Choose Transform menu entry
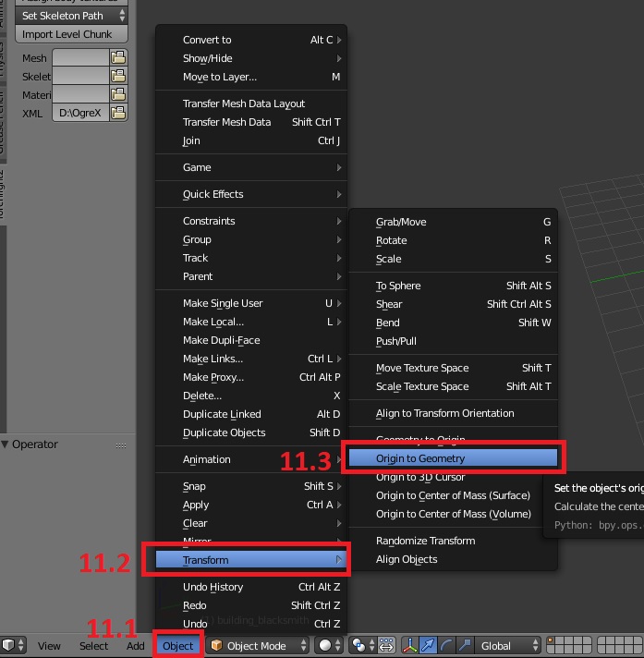Viewport: 644px width, 658px height. [251, 560]
